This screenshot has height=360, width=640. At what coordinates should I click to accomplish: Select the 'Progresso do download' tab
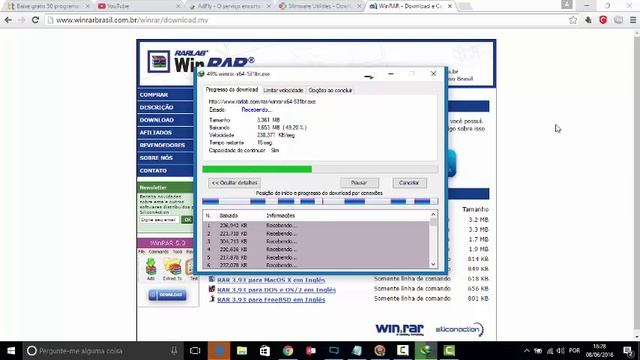pos(231,89)
